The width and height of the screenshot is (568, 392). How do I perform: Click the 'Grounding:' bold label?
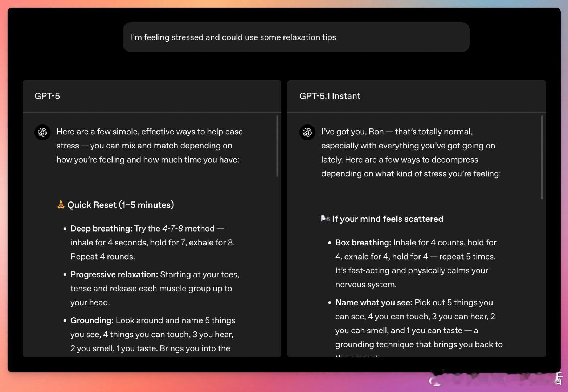pos(92,320)
